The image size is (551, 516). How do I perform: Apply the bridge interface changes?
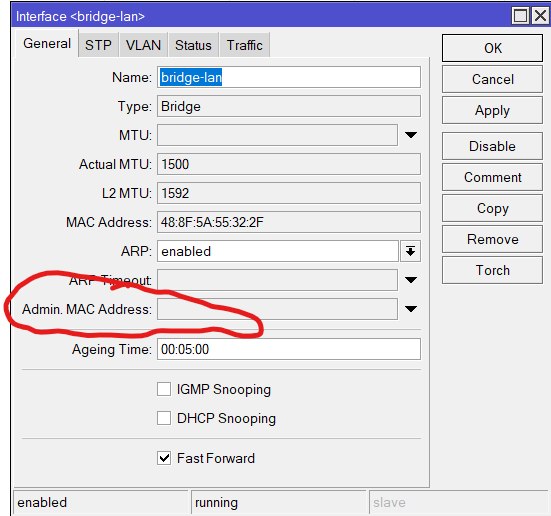[492, 110]
